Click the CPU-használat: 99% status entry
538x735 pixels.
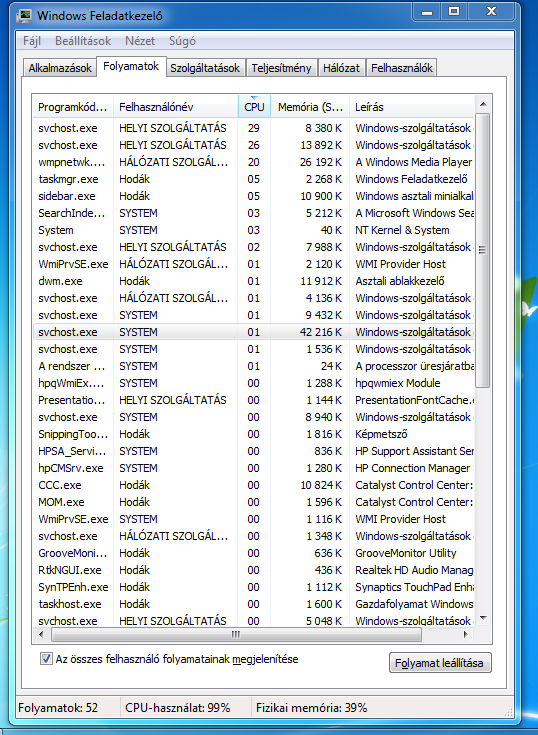pos(178,707)
